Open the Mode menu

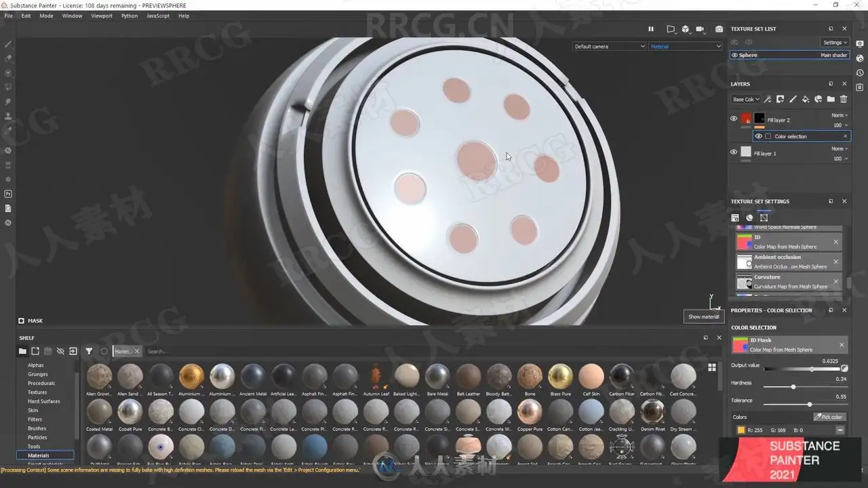pos(46,16)
